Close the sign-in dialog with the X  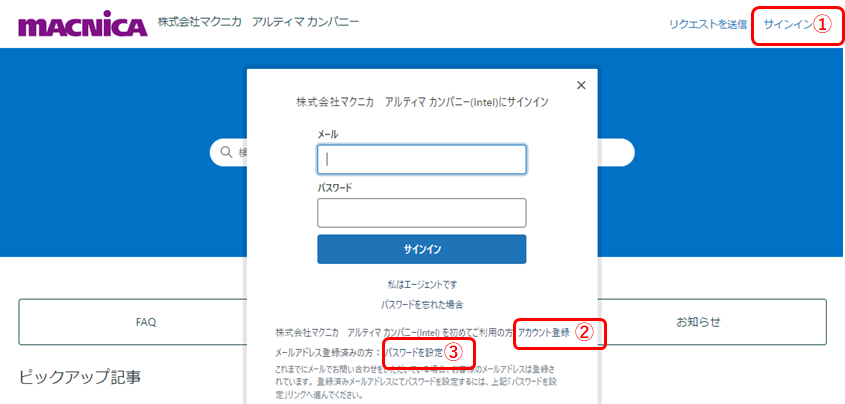581,85
